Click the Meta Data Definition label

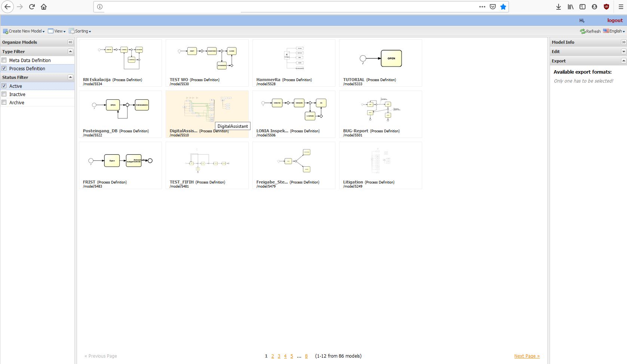[30, 60]
